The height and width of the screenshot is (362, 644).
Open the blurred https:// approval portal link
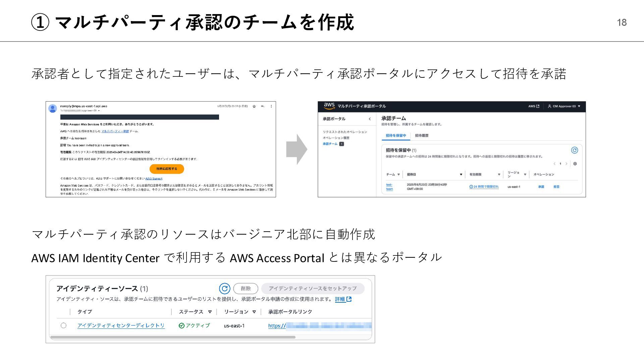click(320, 326)
